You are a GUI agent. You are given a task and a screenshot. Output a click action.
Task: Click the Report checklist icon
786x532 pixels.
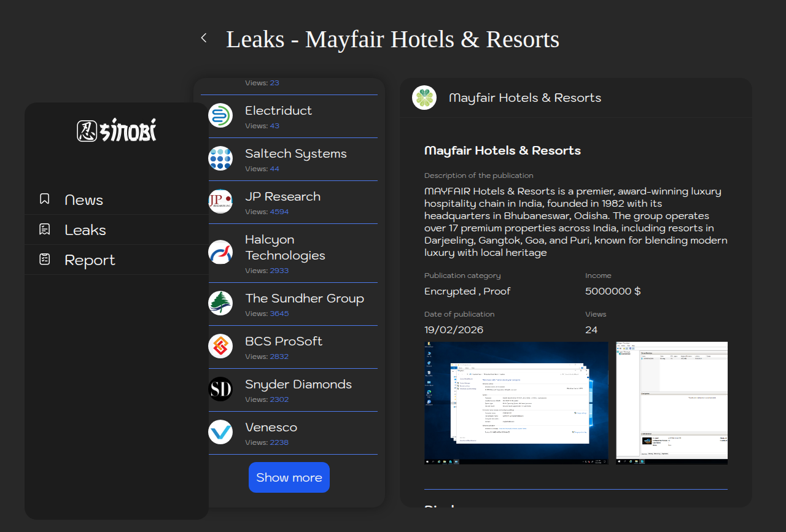(x=44, y=260)
